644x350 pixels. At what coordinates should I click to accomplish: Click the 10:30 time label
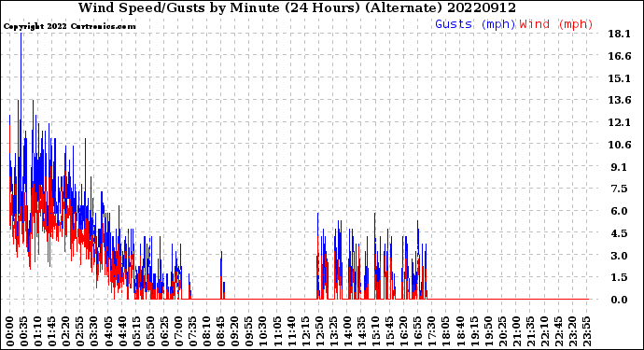263,331
